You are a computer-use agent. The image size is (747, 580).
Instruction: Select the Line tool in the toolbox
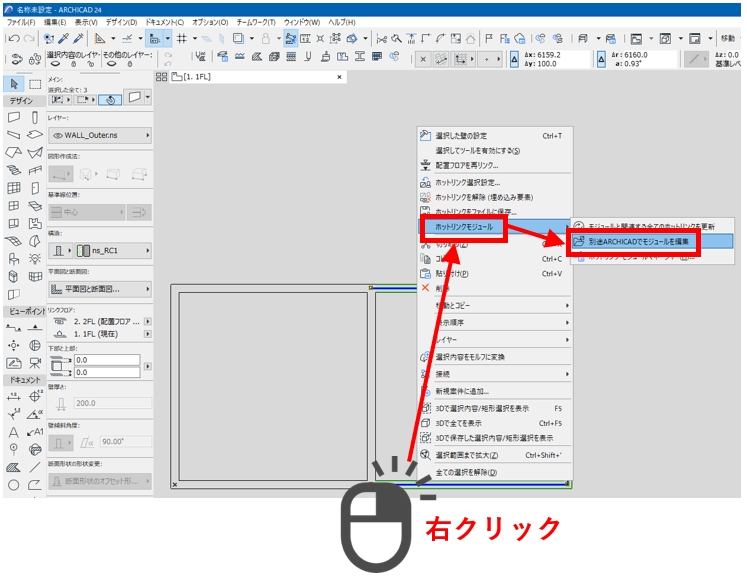35,467
